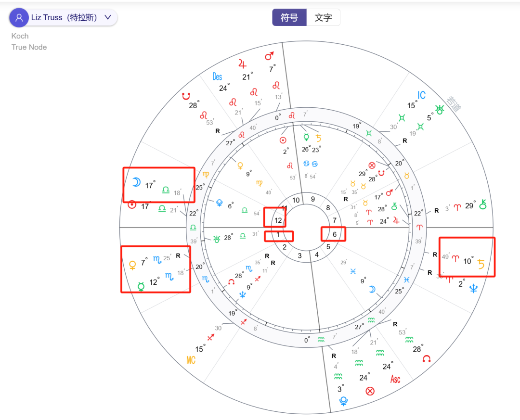
Task: Select inner-ring Part of Fortune glyph at 29° Taurus
Action: tap(372, 165)
